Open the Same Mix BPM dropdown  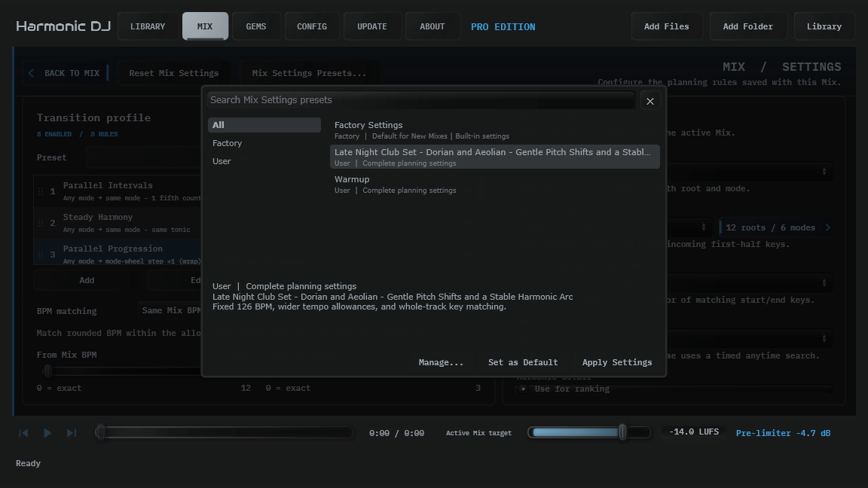click(170, 310)
